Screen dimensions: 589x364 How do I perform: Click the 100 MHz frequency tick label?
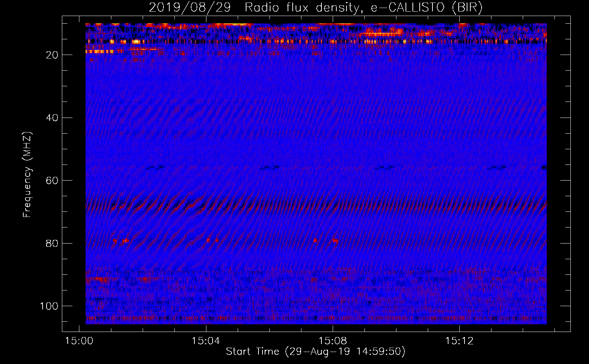[x=49, y=306]
